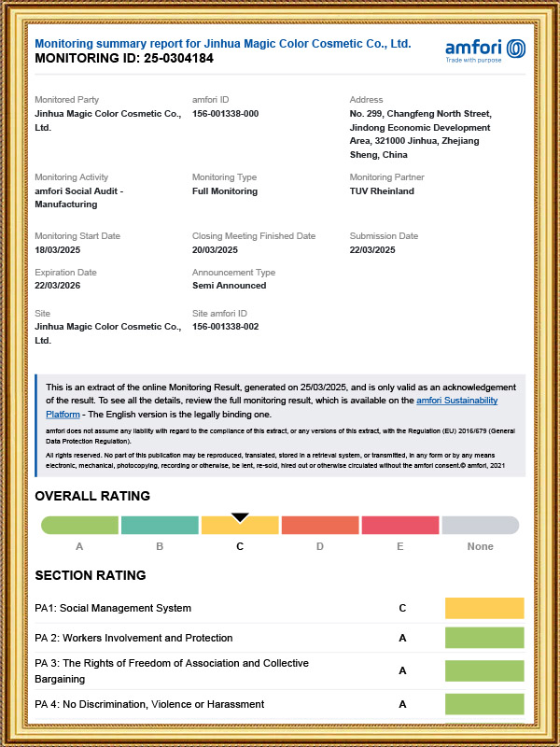The width and height of the screenshot is (560, 747).
Task: Open the amfori Sustainability Platform link
Action: [x=456, y=401]
